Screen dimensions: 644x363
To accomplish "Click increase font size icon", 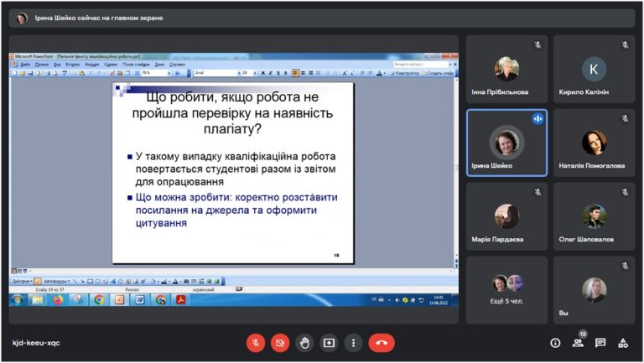I will 345,73.
